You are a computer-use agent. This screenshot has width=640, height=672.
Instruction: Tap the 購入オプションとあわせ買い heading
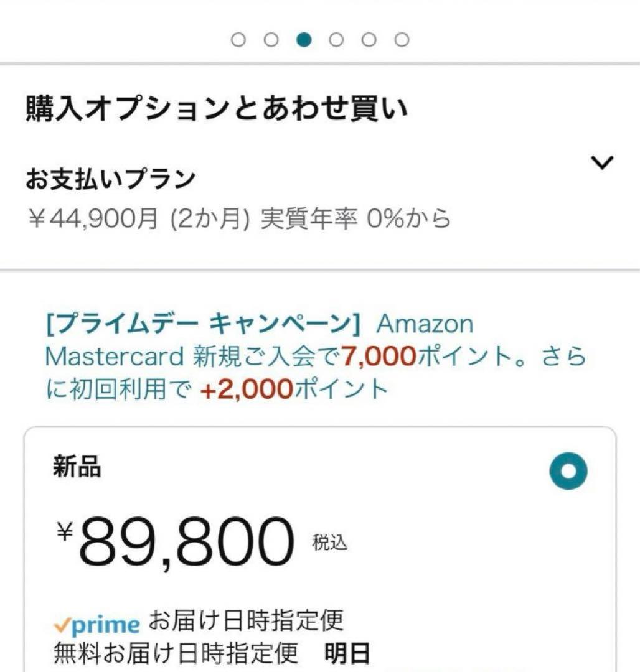[217, 108]
